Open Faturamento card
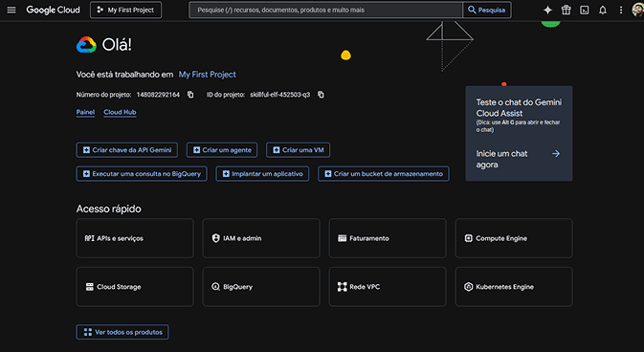Image resolution: width=644 pixels, height=352 pixels. point(388,238)
